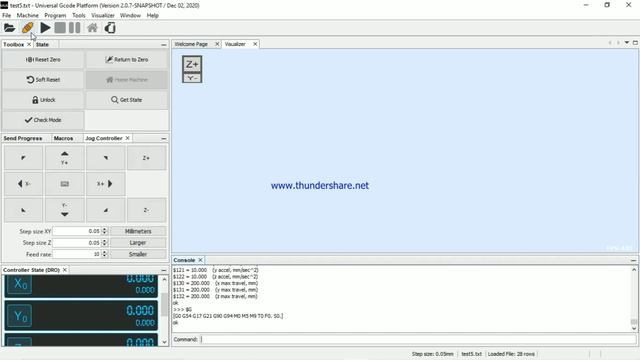
Task: Click the connect plug icon in the toolbar
Action: 27,28
